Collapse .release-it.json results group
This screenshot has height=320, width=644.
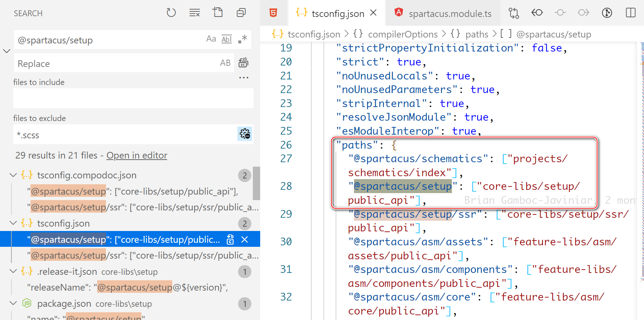click(13, 271)
